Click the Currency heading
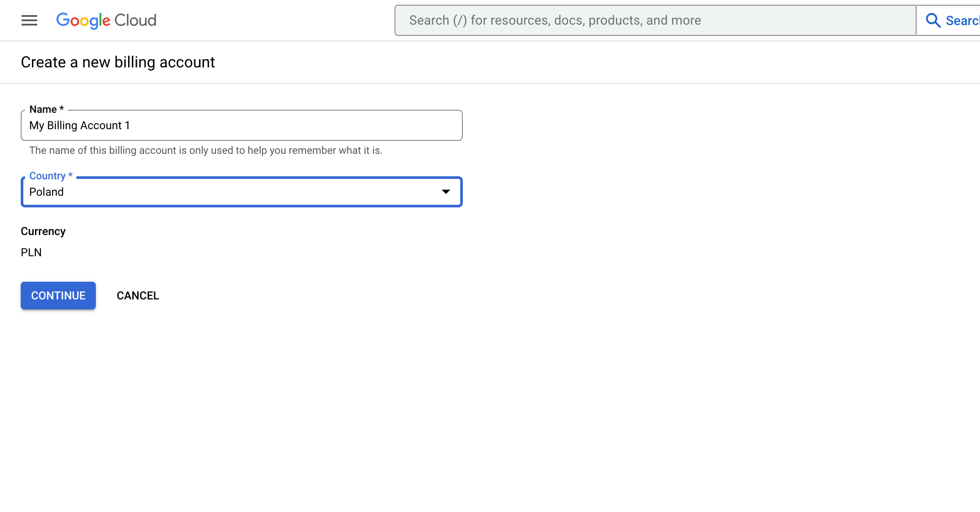Screen dimensions: 980x512 43,231
